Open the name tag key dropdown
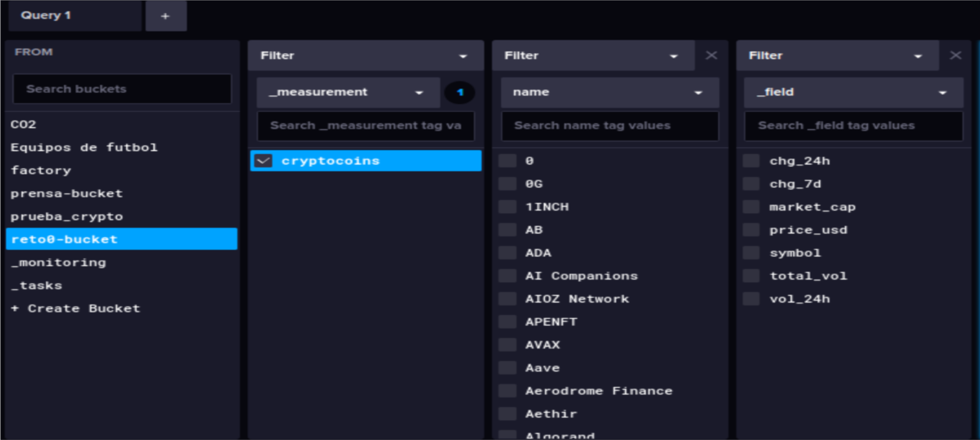This screenshot has width=980, height=440. pos(609,92)
